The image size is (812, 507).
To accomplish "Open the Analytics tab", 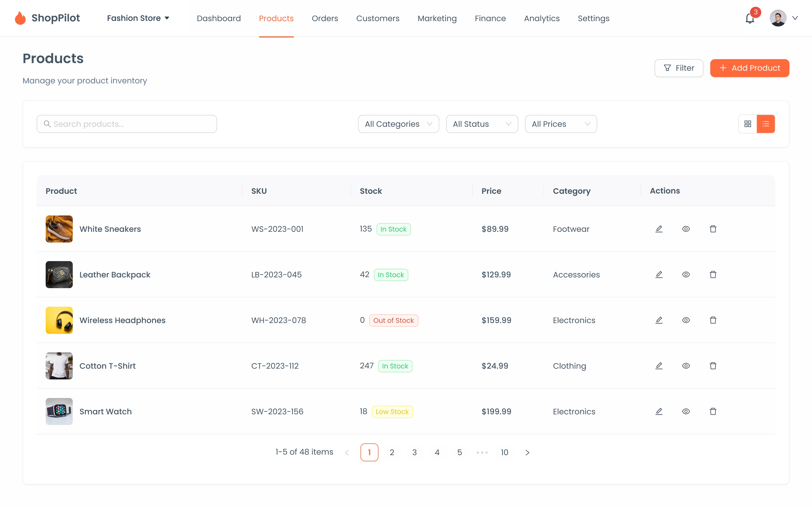I will (542, 18).
